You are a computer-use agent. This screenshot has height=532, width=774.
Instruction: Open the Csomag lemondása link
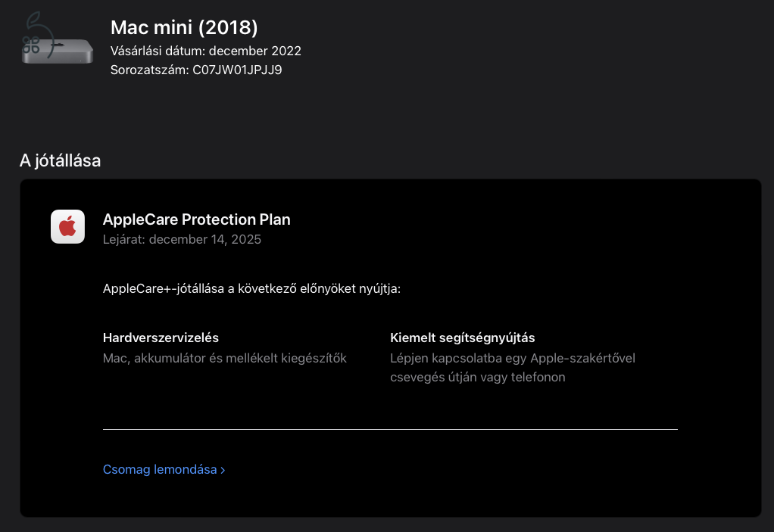(164, 469)
